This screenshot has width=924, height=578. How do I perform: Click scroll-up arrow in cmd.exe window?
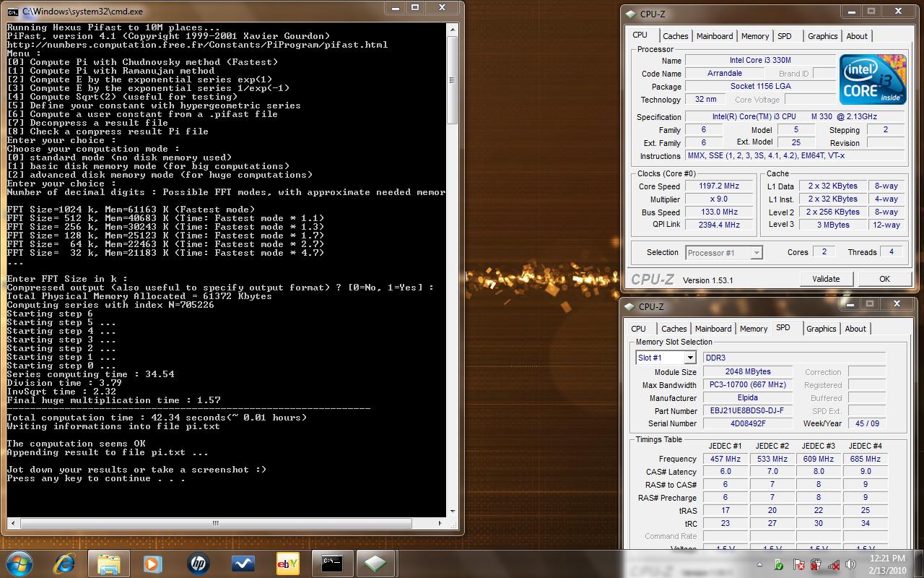tap(453, 30)
